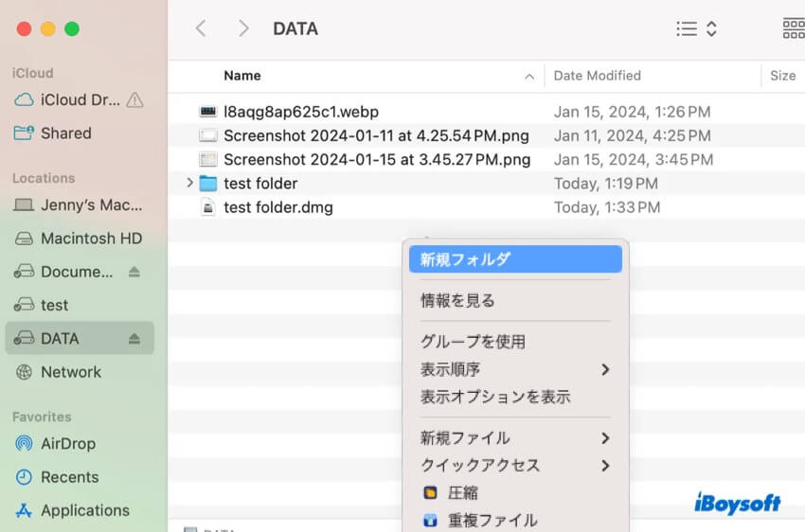Click Today, 1:19 PM date cell
This screenshot has width=805, height=532.
point(606,183)
